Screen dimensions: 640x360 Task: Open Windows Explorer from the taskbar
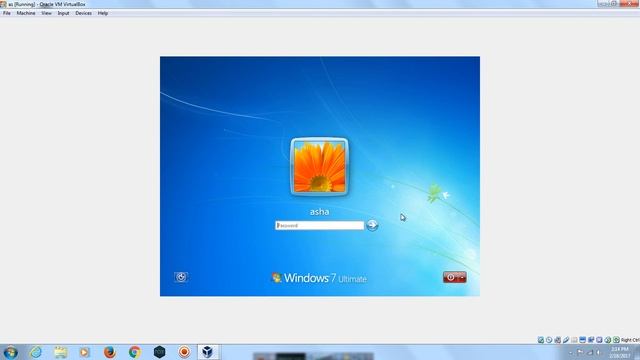pyautogui.click(x=60, y=352)
